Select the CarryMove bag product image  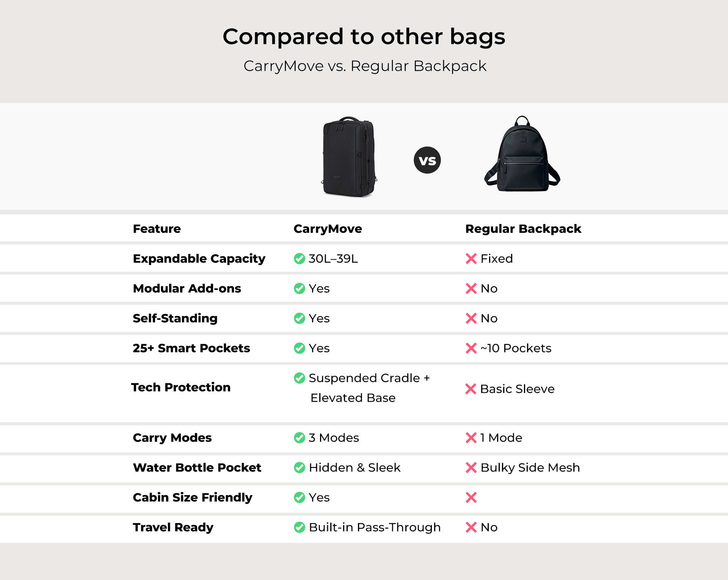coord(349,157)
